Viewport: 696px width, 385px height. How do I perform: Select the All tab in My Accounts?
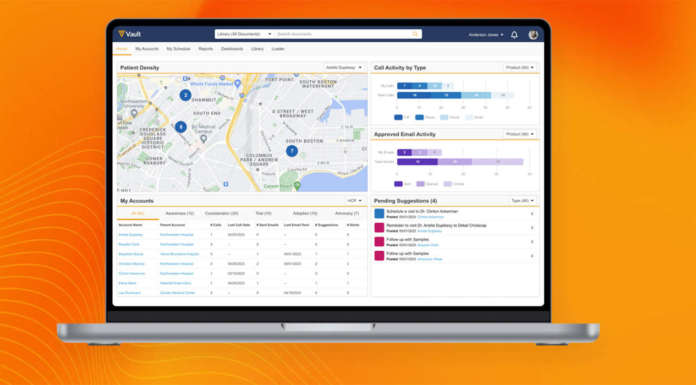click(138, 214)
